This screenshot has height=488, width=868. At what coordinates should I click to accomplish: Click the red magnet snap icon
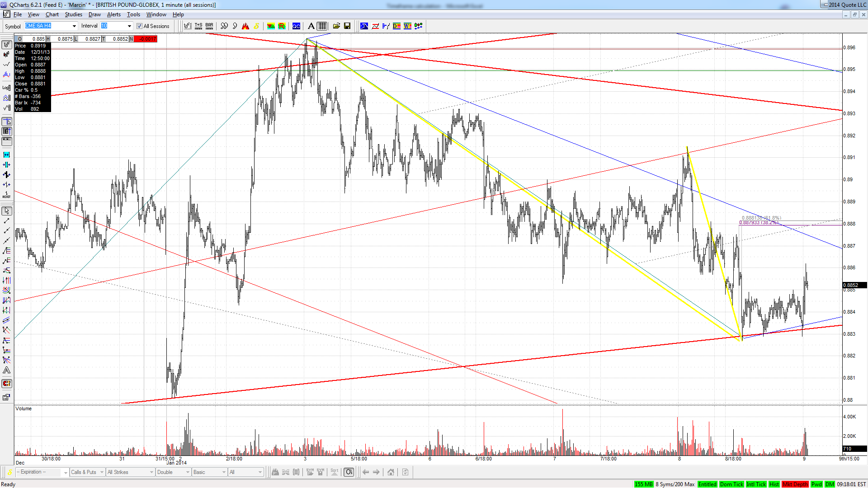point(7,384)
